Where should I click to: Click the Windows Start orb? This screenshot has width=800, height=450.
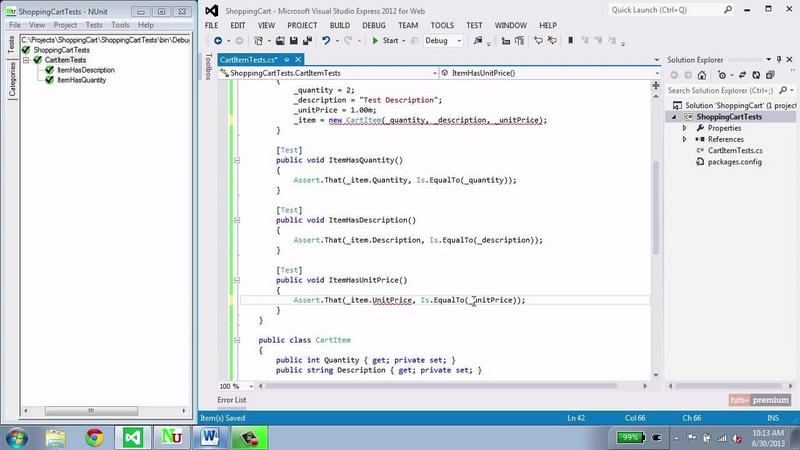(x=16, y=438)
